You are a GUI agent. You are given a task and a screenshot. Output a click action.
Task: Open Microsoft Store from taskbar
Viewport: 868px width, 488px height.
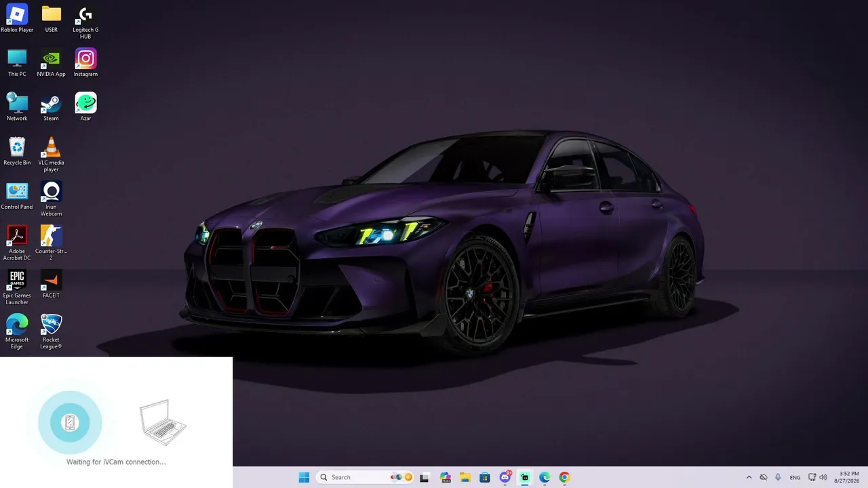485,477
